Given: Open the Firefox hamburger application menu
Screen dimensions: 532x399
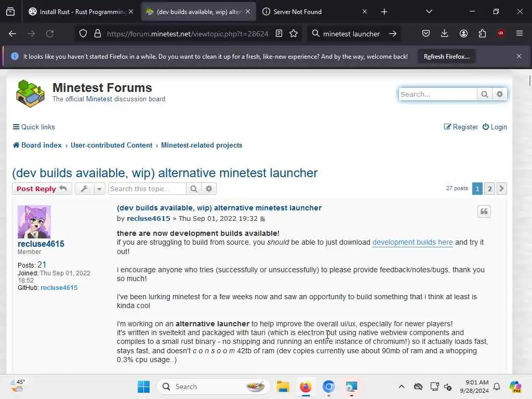Looking at the screenshot, I should (520, 33).
